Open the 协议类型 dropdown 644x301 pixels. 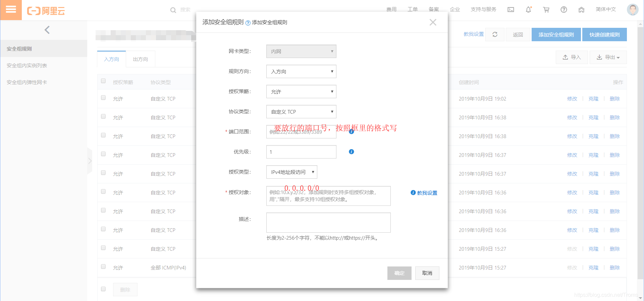click(x=301, y=112)
